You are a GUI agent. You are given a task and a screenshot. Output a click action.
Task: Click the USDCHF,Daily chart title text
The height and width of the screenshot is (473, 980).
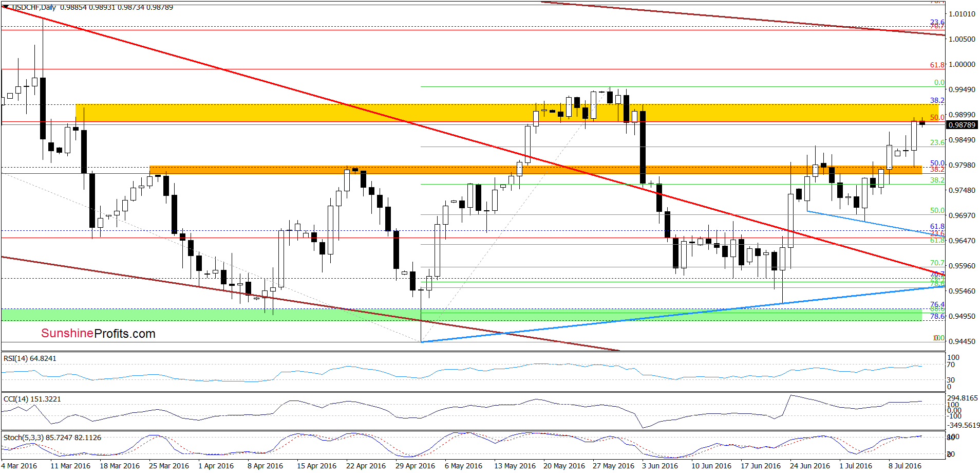(x=34, y=7)
